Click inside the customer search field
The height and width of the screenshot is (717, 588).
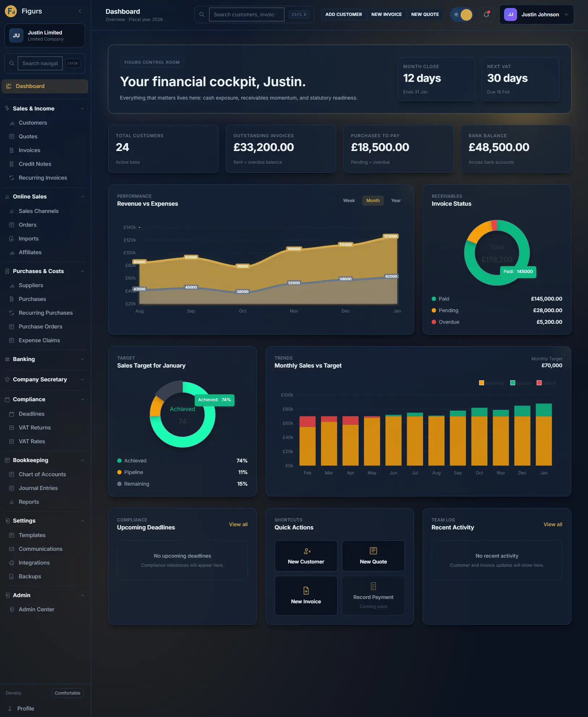coord(246,14)
